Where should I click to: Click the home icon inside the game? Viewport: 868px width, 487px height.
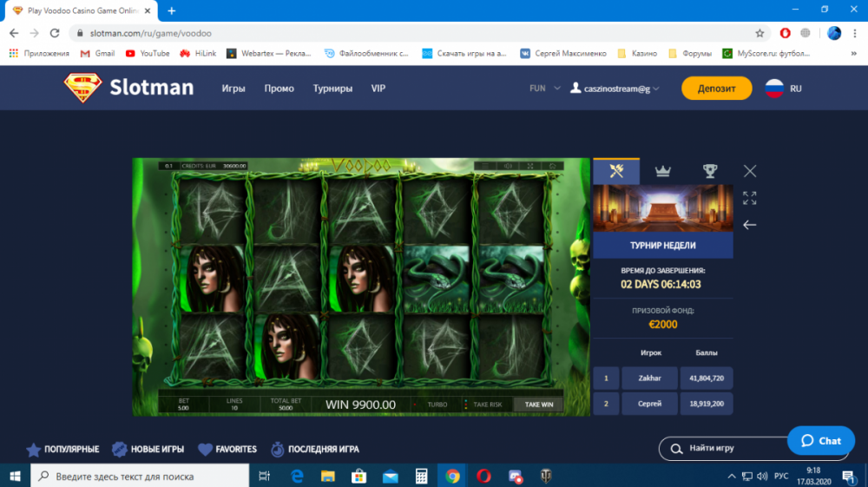(552, 166)
